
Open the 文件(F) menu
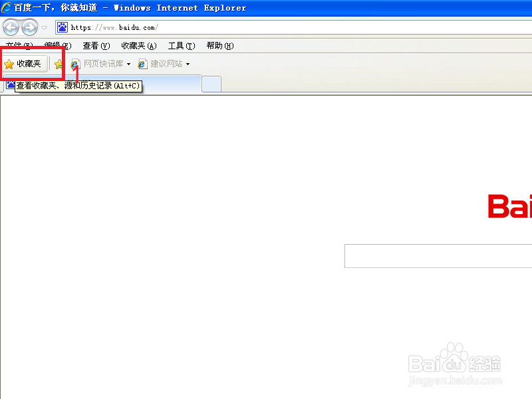pos(19,46)
